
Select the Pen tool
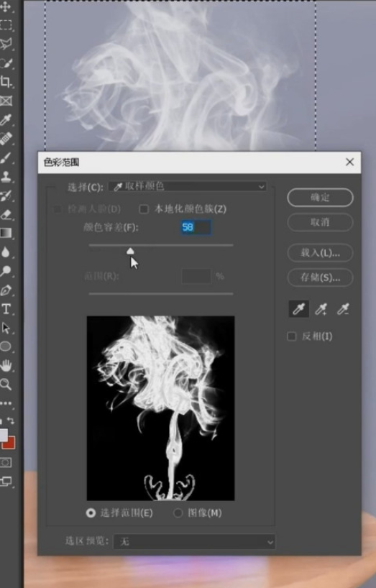click(x=6, y=290)
